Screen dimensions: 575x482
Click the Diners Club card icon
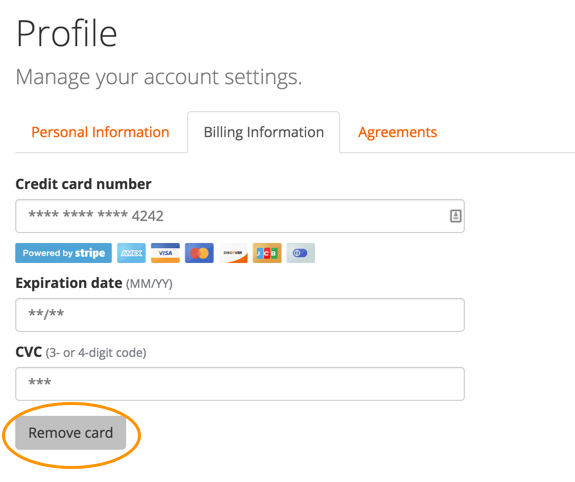point(301,253)
